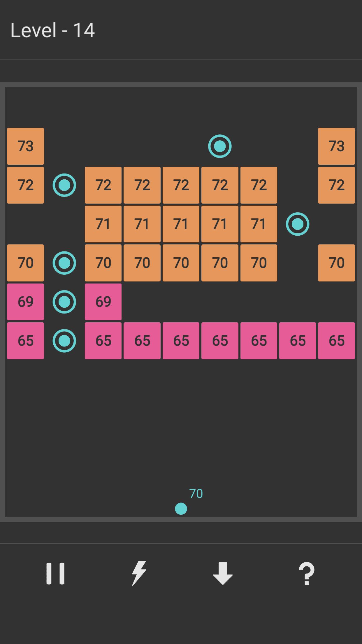The height and width of the screenshot is (644, 362).
Task: Tap the extra-ball ring pickup in the top row
Action: pyautogui.click(x=220, y=146)
